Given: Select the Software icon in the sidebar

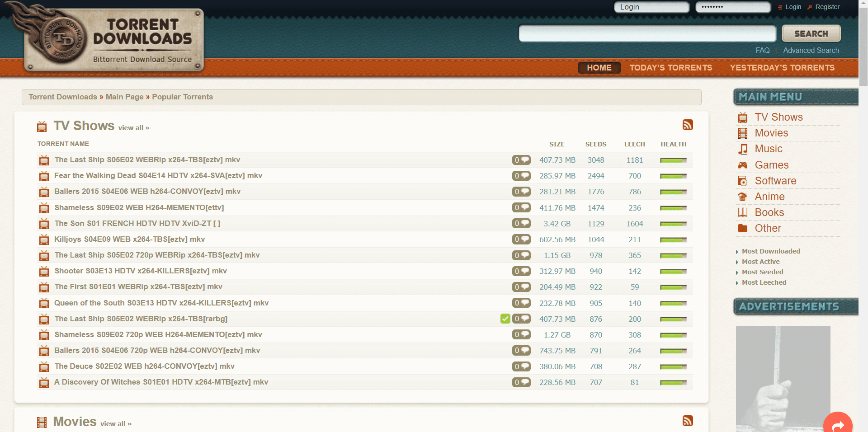Looking at the screenshot, I should [x=743, y=181].
